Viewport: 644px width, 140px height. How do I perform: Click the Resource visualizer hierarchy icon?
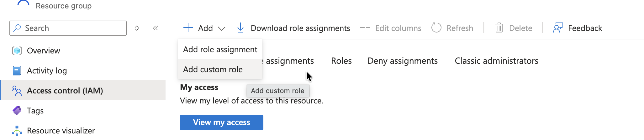(x=17, y=131)
